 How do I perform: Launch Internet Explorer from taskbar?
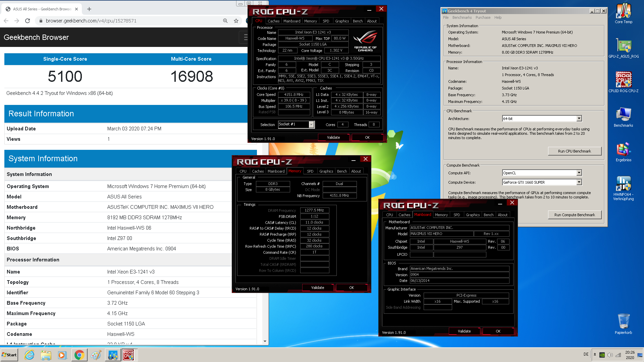[x=30, y=355]
